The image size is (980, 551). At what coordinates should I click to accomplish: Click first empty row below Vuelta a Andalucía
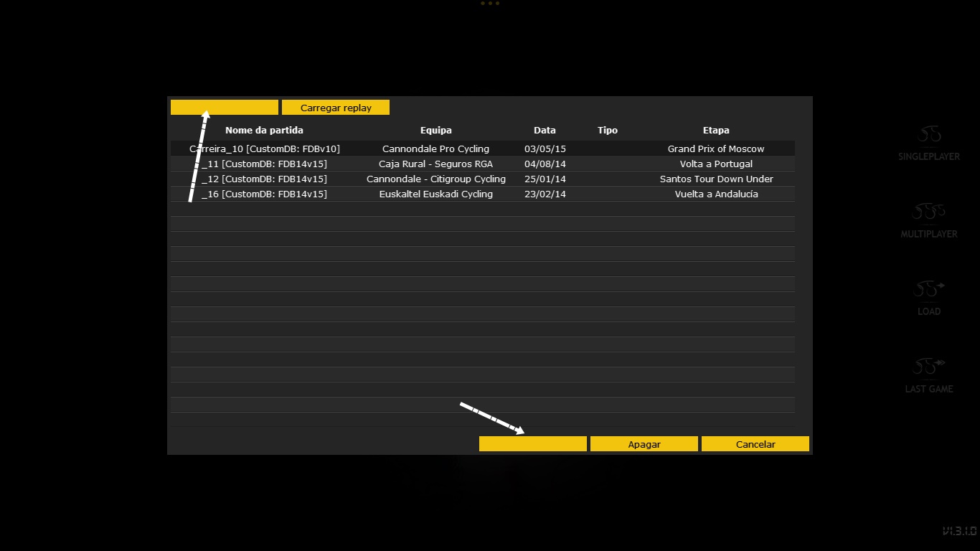(x=482, y=209)
